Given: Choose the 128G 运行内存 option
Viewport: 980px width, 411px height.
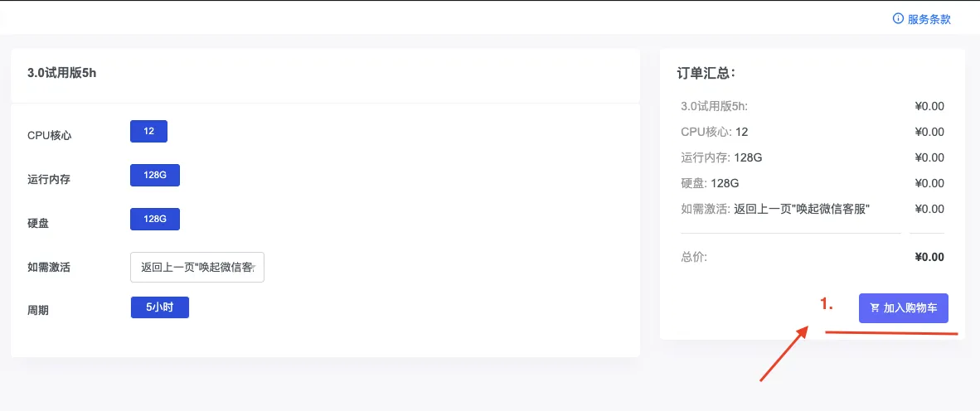Looking at the screenshot, I should pyautogui.click(x=155, y=175).
